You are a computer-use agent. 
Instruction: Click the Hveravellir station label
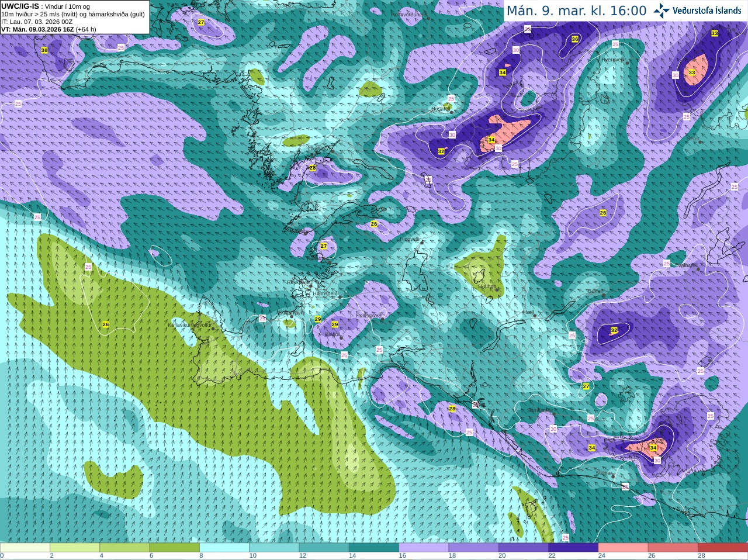pos(614,60)
